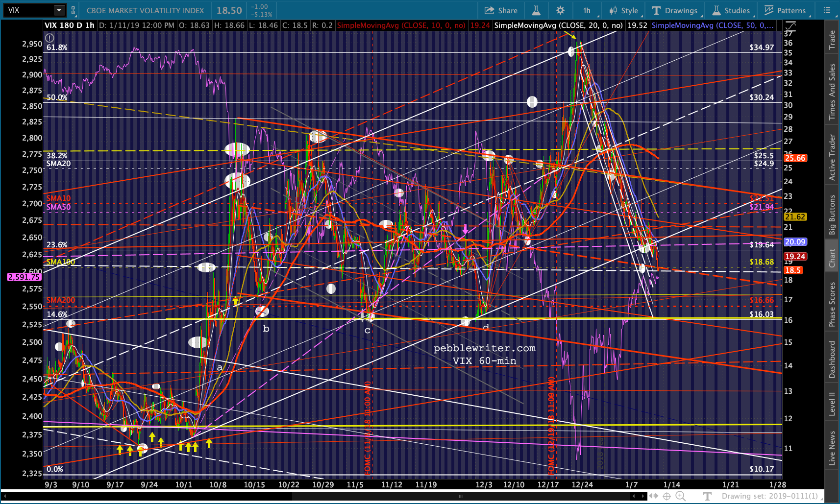840x504 pixels.
Task: Click the zoom magnifier icon below chart
Action: [681, 496]
